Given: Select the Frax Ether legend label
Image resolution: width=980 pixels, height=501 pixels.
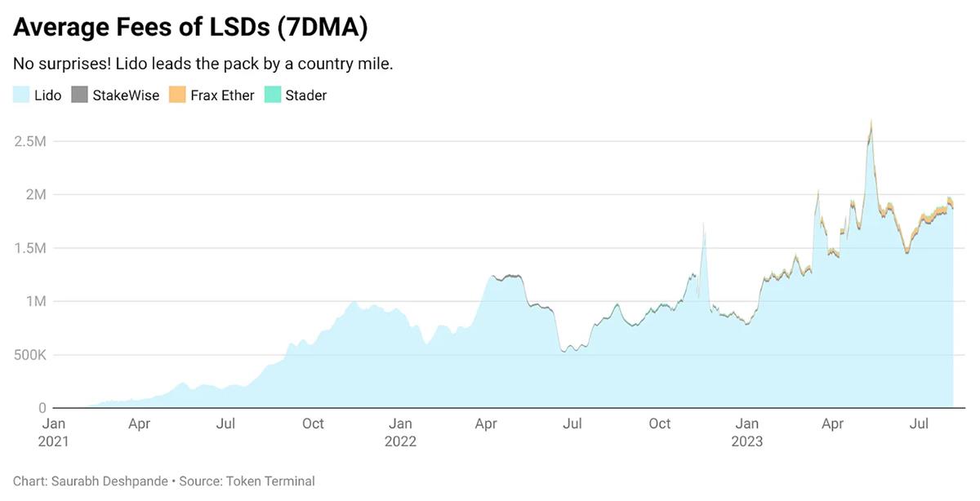Looking at the screenshot, I should [x=222, y=95].
